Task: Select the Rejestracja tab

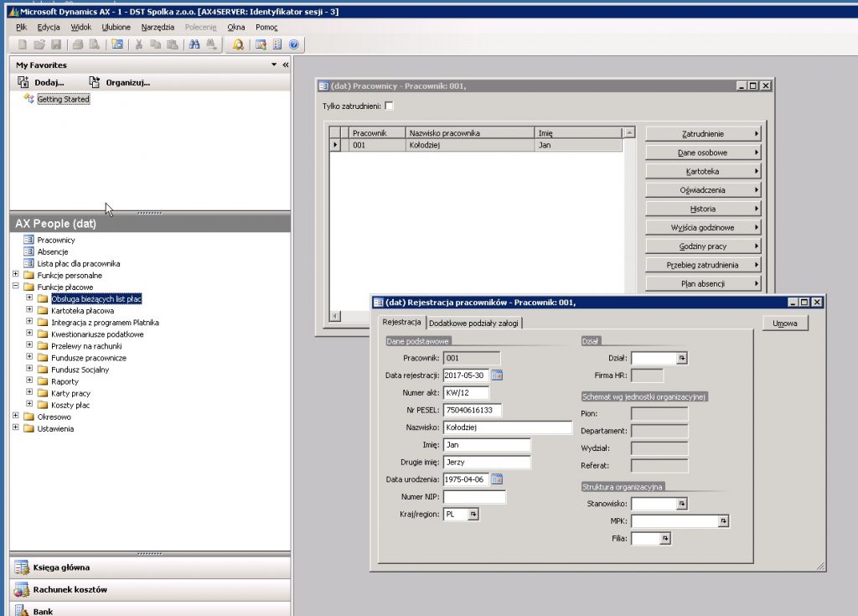Action: pos(401,322)
